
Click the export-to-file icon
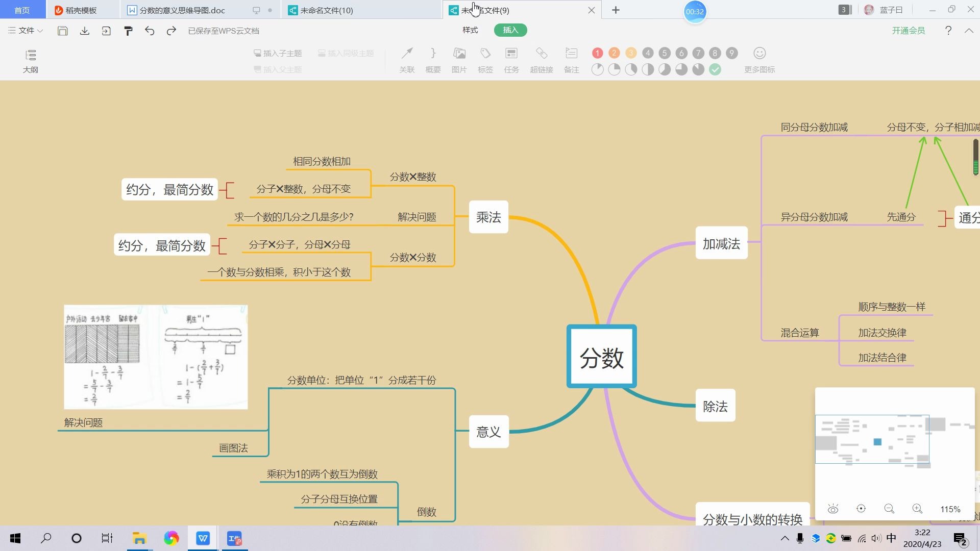[x=106, y=31]
